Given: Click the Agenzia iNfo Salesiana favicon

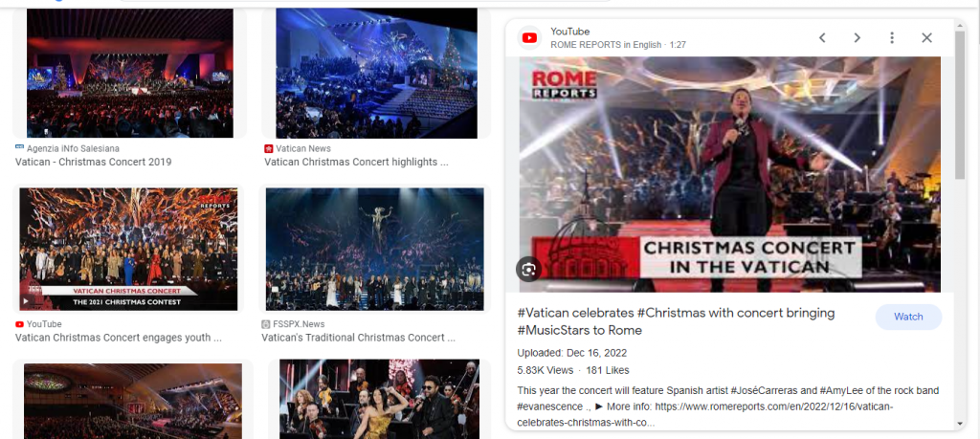Looking at the screenshot, I should (19, 148).
